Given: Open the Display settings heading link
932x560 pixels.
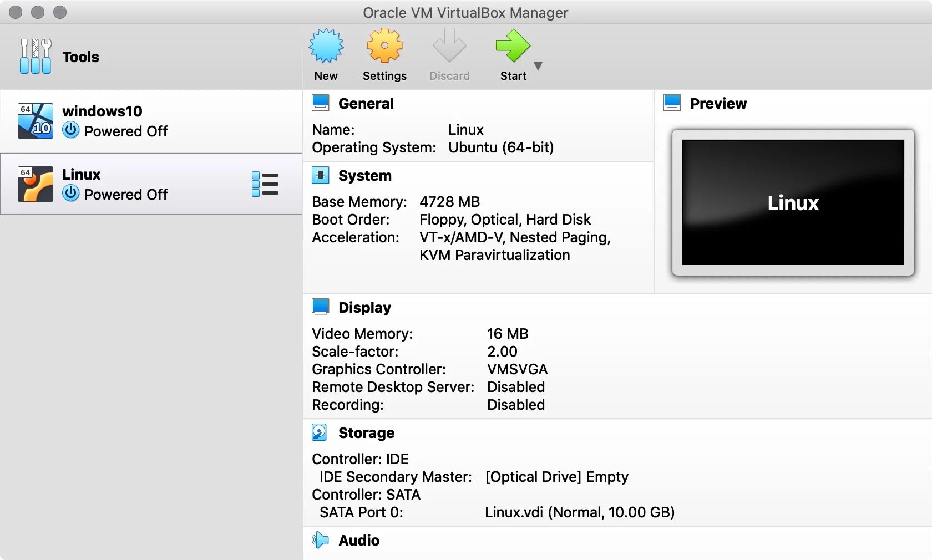Looking at the screenshot, I should coord(364,308).
